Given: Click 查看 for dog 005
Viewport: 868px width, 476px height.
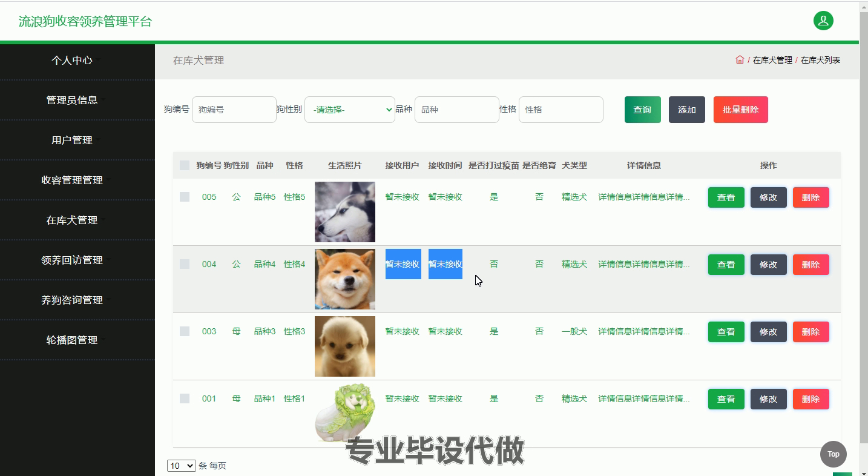Looking at the screenshot, I should pyautogui.click(x=726, y=197).
